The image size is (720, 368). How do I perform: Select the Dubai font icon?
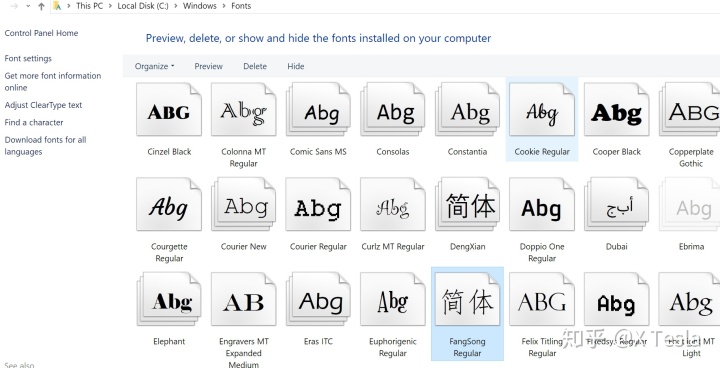pyautogui.click(x=617, y=204)
